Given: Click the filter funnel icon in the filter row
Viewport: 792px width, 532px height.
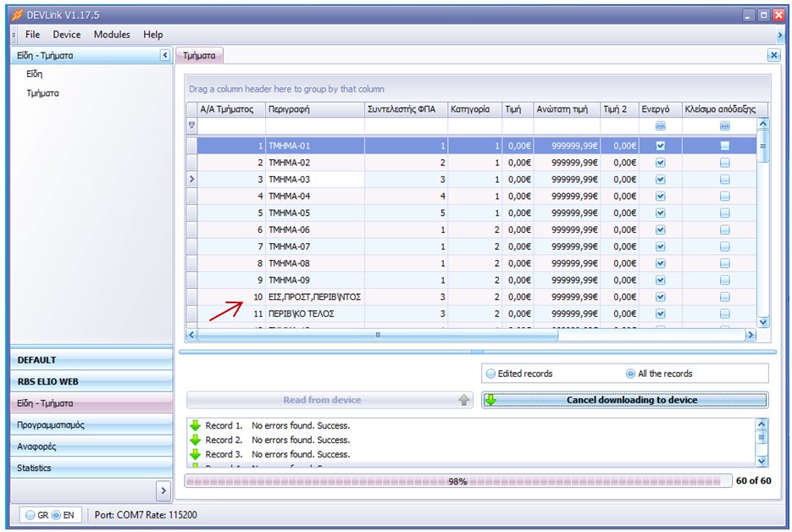Looking at the screenshot, I should (191, 125).
